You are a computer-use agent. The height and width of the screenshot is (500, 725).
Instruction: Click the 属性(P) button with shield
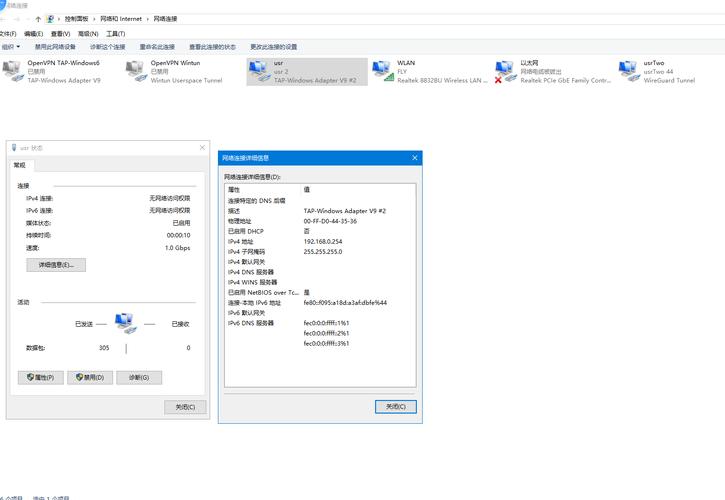tap(41, 378)
